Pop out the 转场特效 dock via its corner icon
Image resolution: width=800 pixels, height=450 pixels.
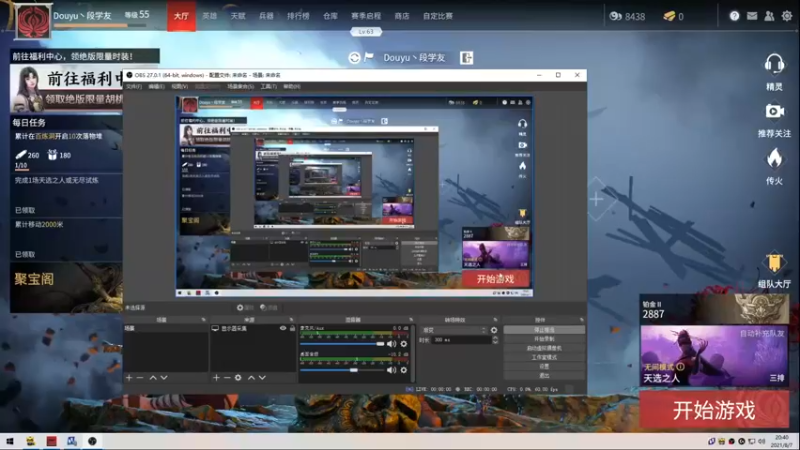pyautogui.click(x=495, y=320)
